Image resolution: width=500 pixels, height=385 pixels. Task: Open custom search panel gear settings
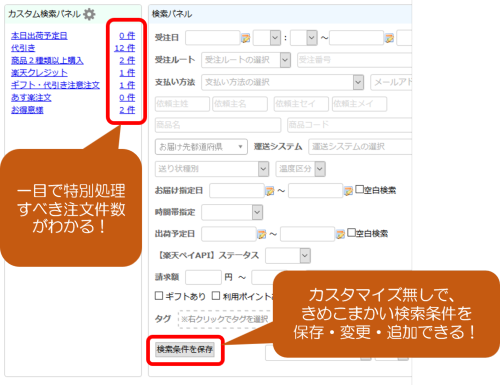tap(89, 14)
